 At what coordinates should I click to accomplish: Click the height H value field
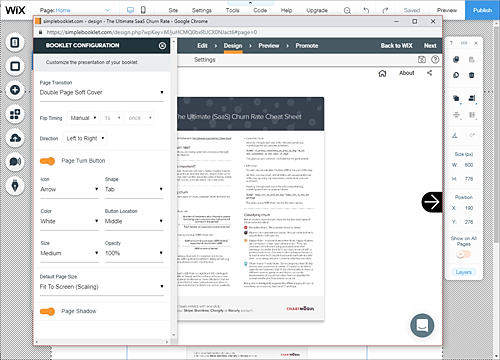click(469, 179)
